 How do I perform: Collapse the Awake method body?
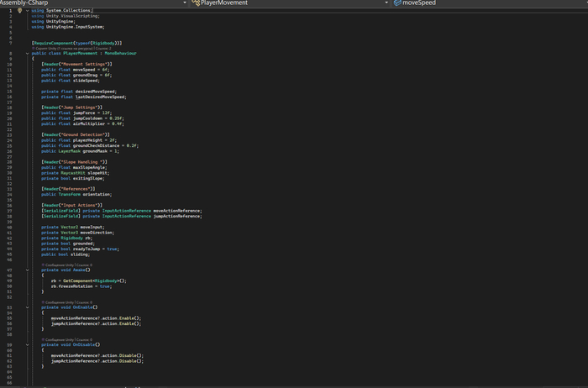[x=27, y=270]
